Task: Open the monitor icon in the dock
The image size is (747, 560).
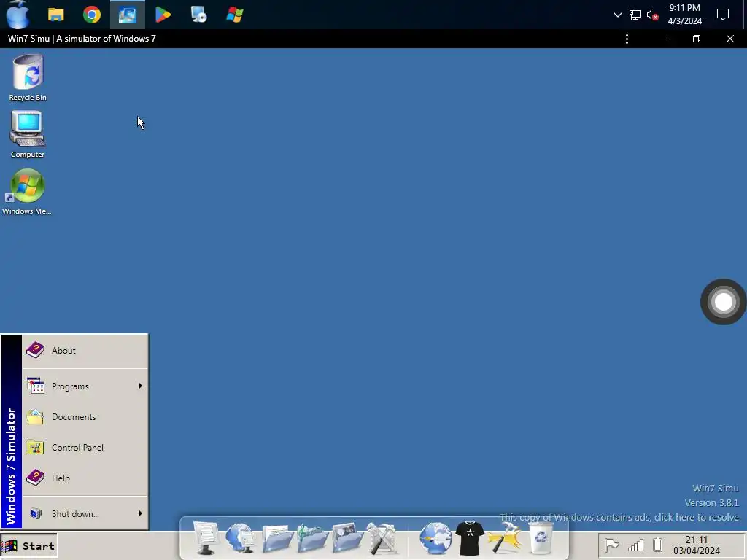Action: [x=206, y=538]
